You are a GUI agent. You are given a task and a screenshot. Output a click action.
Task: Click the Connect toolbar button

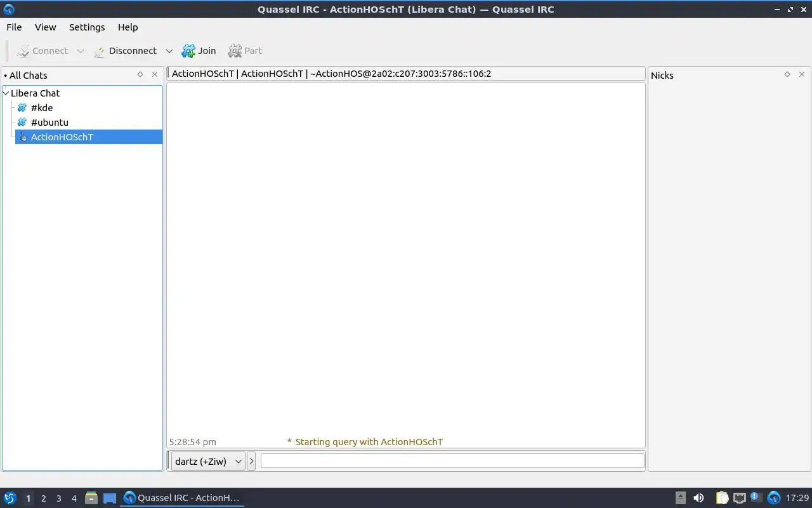pyautogui.click(x=42, y=51)
